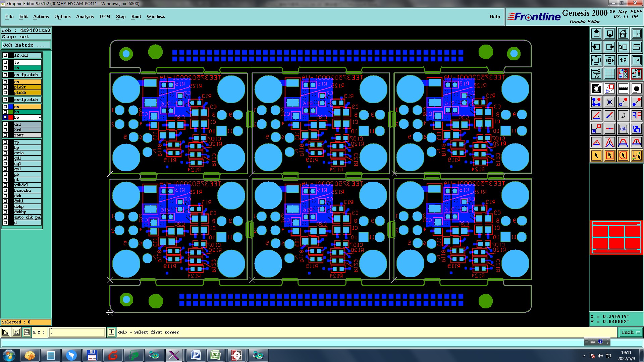644x362 pixels.
Task: Toggle visibility checkbox for drl layer
Action: 5,124
